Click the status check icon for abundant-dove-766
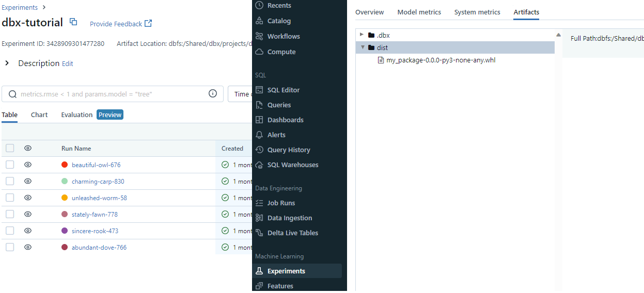Image resolution: width=644 pixels, height=293 pixels. [225, 247]
